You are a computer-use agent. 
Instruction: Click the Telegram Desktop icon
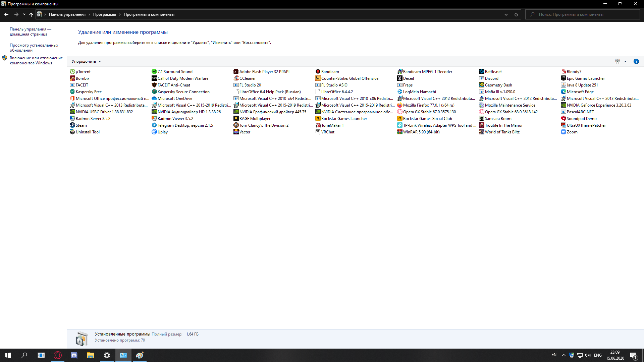pos(154,125)
